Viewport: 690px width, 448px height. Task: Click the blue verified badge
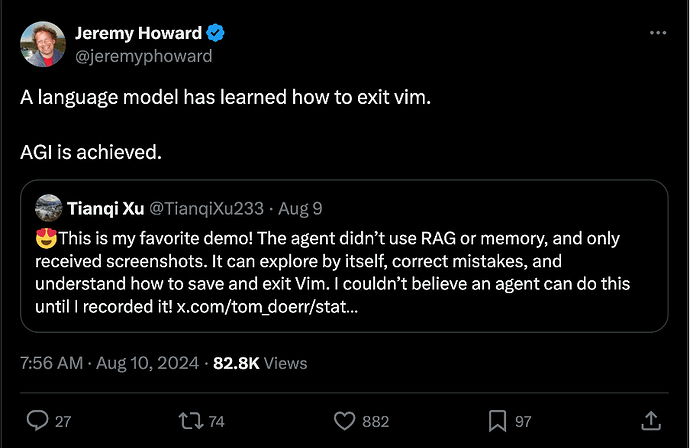coord(216,34)
